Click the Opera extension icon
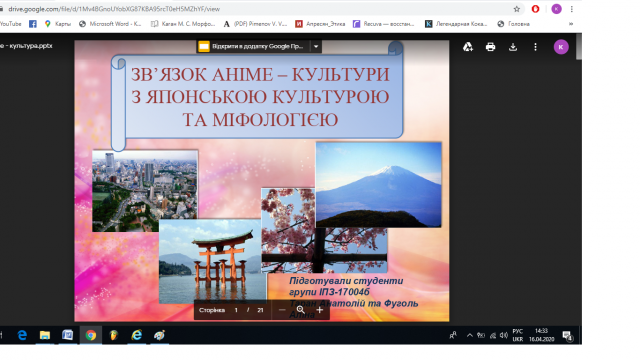The width and height of the screenshot is (640, 360). tap(536, 9)
